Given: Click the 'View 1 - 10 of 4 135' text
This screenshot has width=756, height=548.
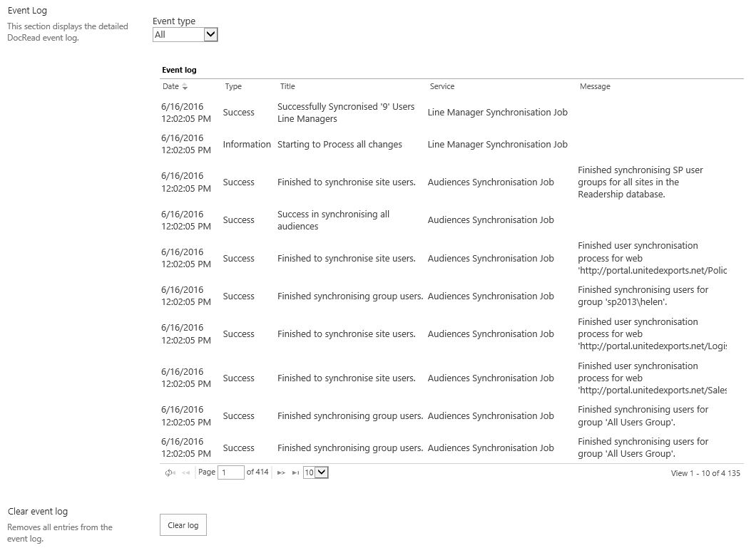Looking at the screenshot, I should coord(705,473).
